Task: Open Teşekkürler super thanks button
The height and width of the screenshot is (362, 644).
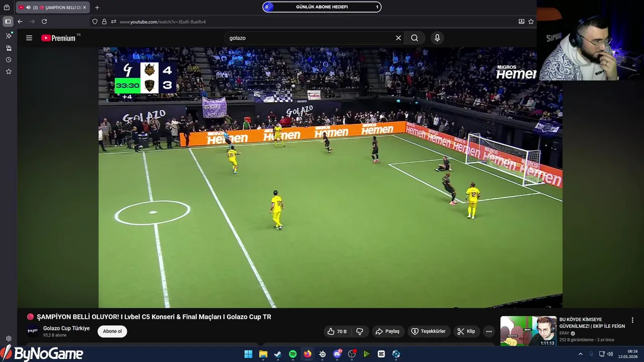Action: pos(428,331)
